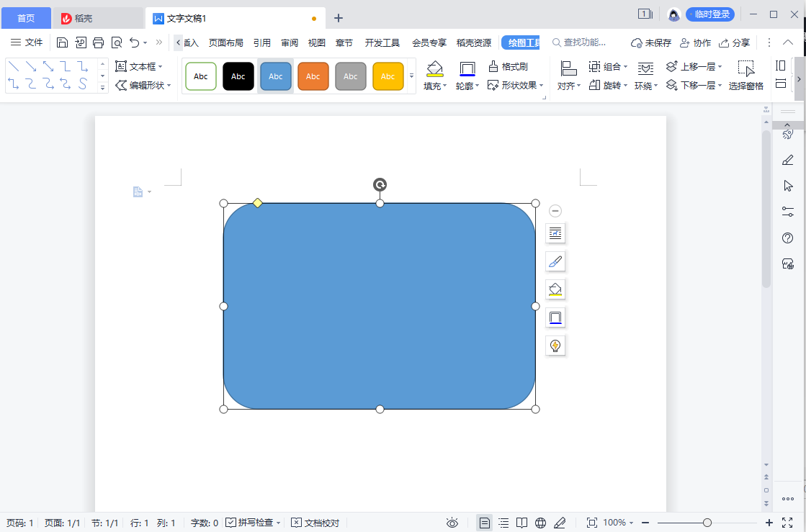Click the Print icon
The image size is (806, 532).
pos(98,42)
